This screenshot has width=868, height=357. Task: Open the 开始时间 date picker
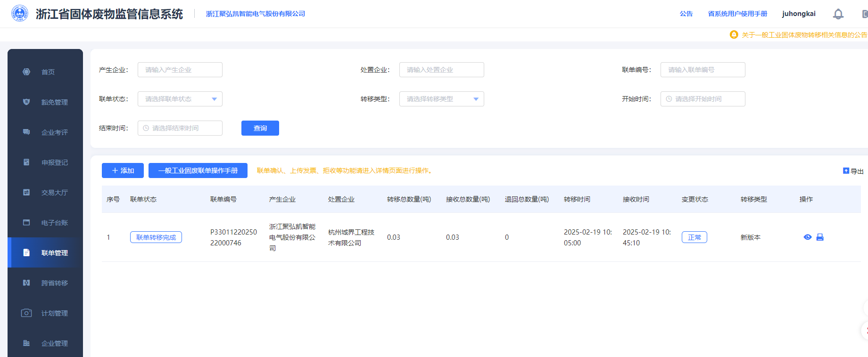click(703, 99)
